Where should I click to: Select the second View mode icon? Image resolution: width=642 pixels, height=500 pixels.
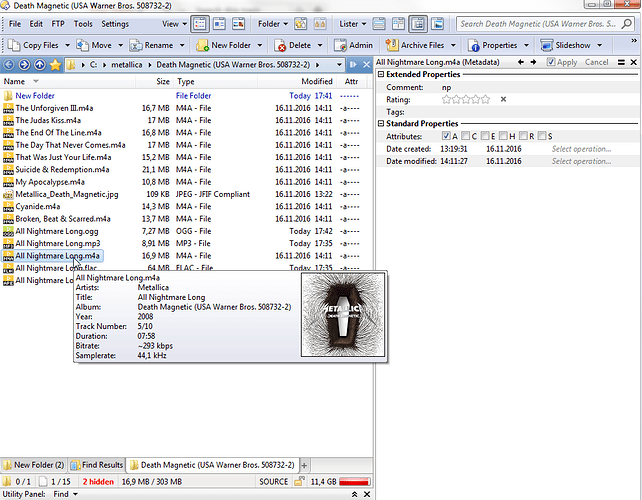coord(219,24)
